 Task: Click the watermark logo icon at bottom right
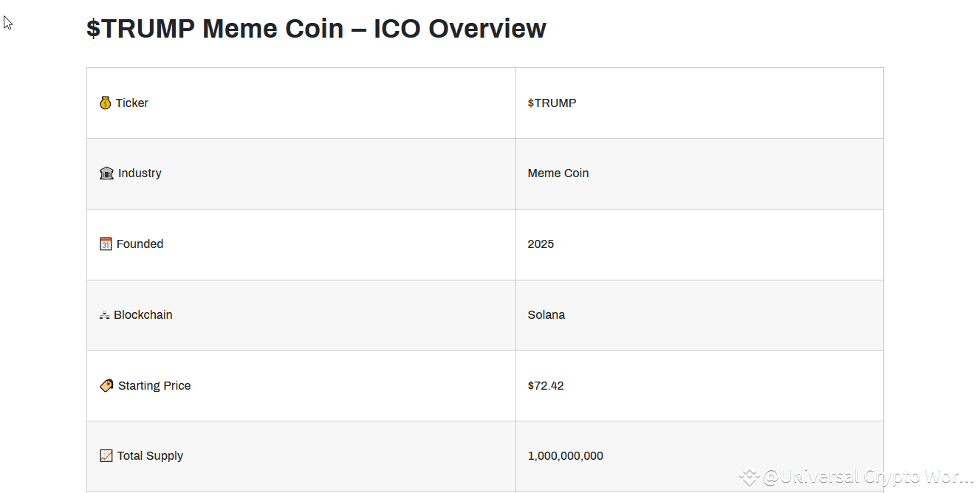coord(750,478)
